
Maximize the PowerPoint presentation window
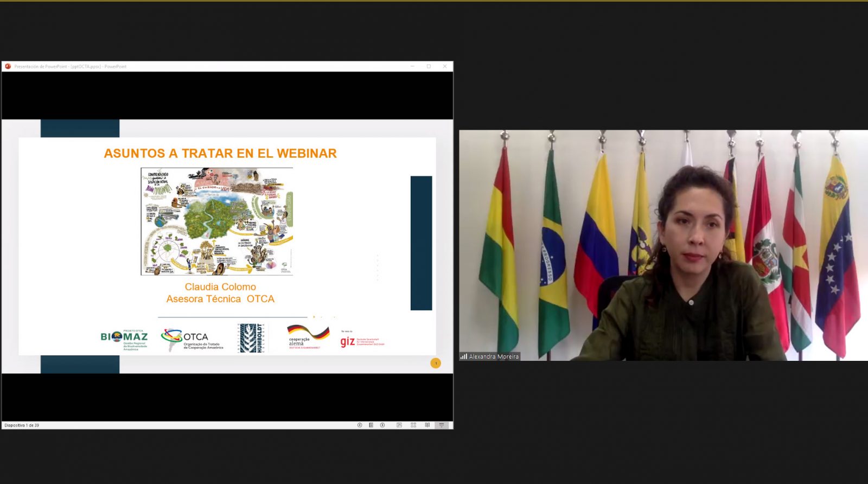429,67
